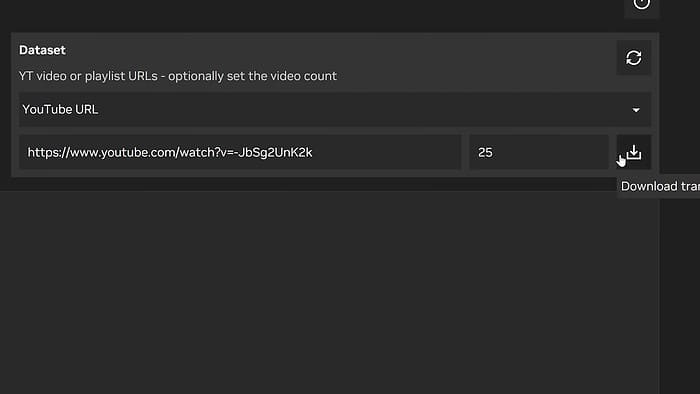
Task: Expand the dropdown using its caret arrow
Action: [x=636, y=110]
